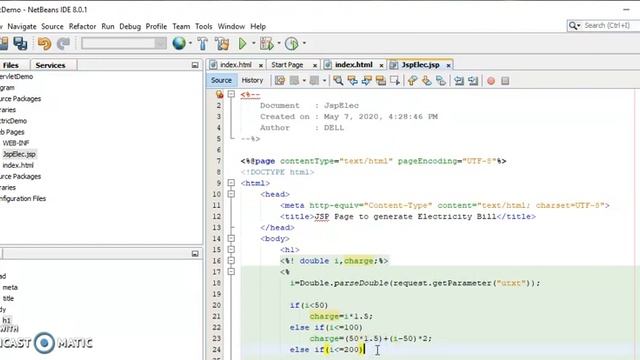This screenshot has height=360, width=640.
Task: Open the Help menu
Action: pyautogui.click(x=258, y=26)
